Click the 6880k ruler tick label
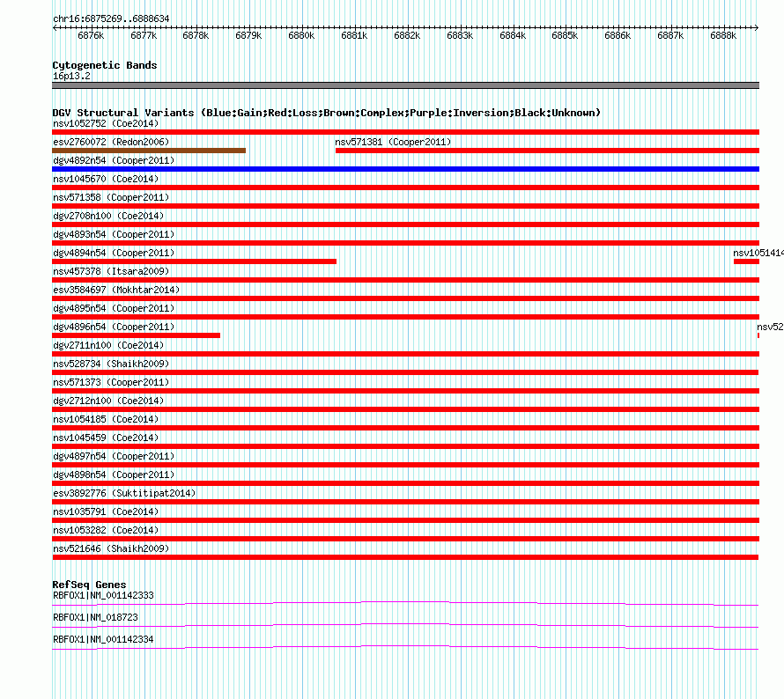Image resolution: width=784 pixels, height=699 pixels. (301, 36)
